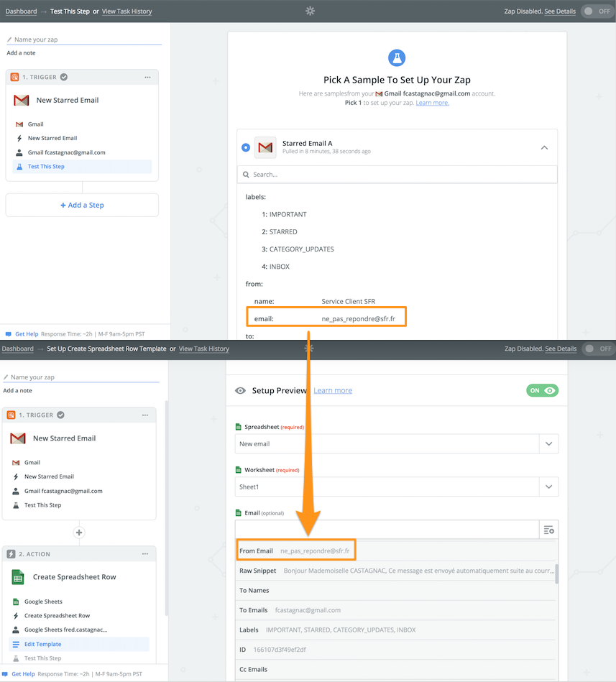616x682 pixels.
Task: Click the label '2: STARRED'
Action: tap(280, 232)
